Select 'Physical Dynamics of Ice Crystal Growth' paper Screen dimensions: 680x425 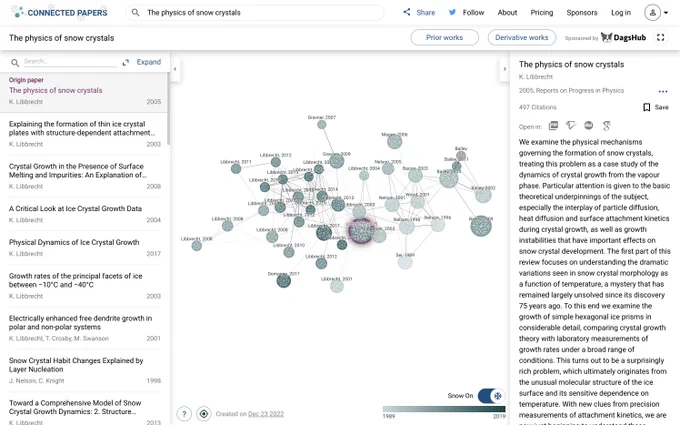click(85, 248)
